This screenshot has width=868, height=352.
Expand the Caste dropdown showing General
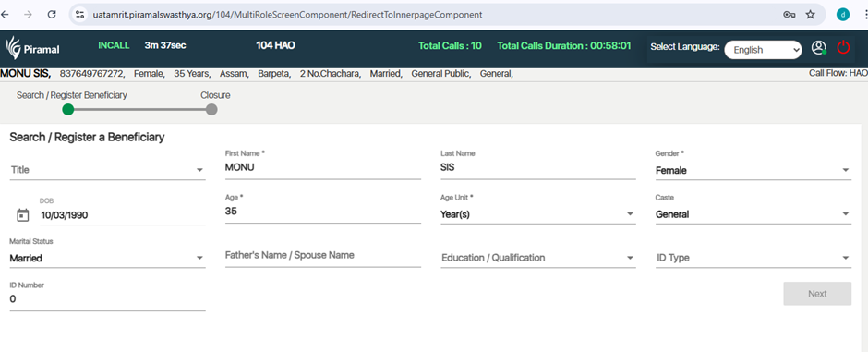(x=753, y=214)
